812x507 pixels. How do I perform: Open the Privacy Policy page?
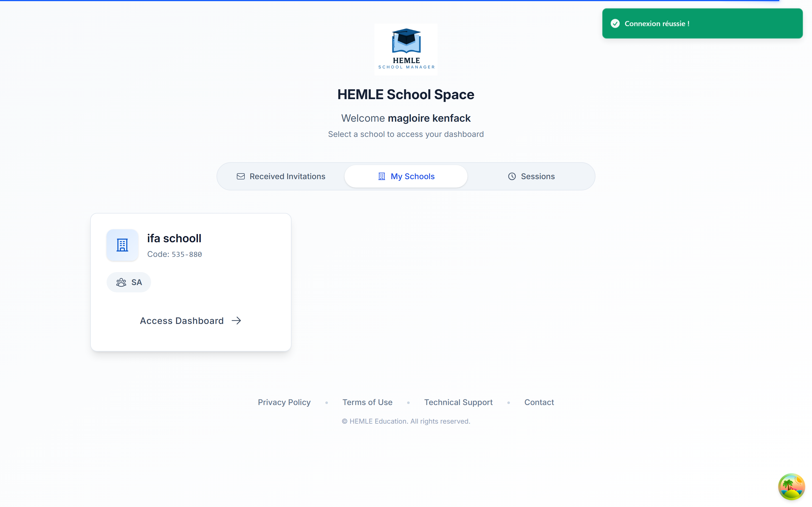[284, 402]
